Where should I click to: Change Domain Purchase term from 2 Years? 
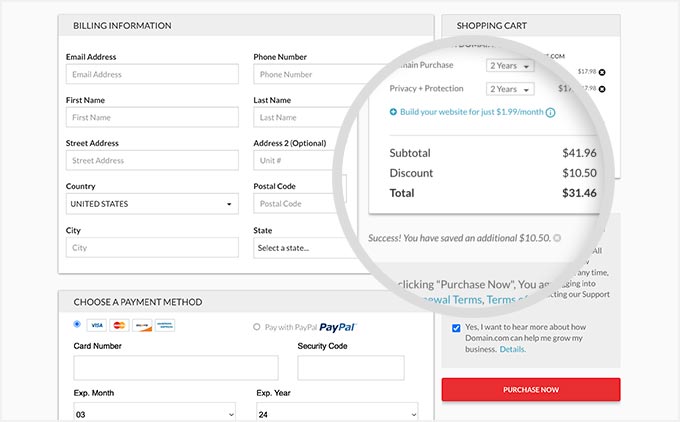(x=510, y=66)
